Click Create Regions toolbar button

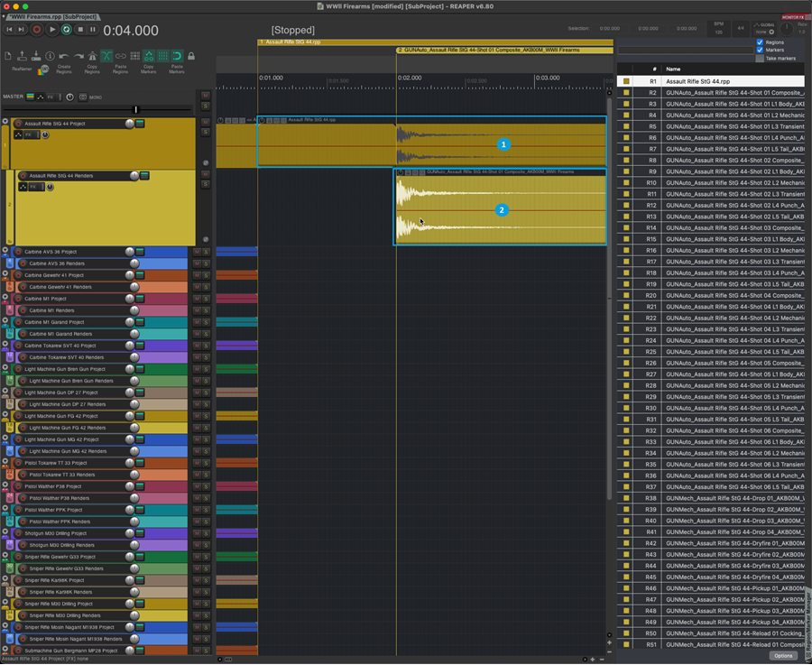coord(64,69)
